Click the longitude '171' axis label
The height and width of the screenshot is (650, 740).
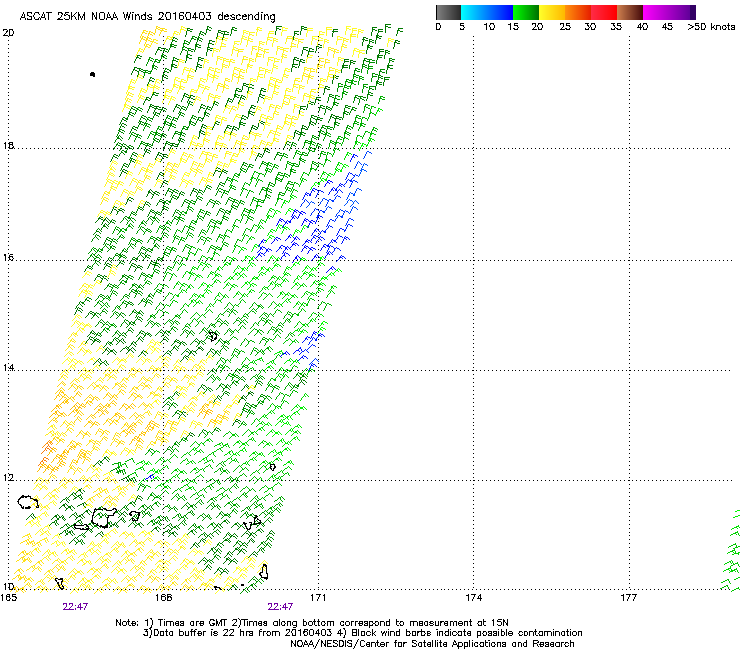point(318,598)
